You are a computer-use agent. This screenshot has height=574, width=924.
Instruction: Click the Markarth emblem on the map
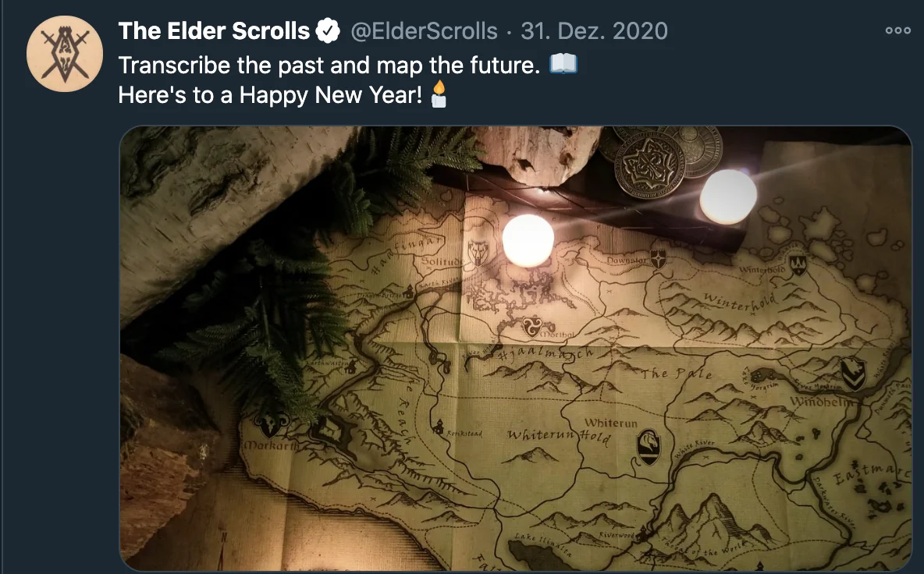pyautogui.click(x=270, y=424)
